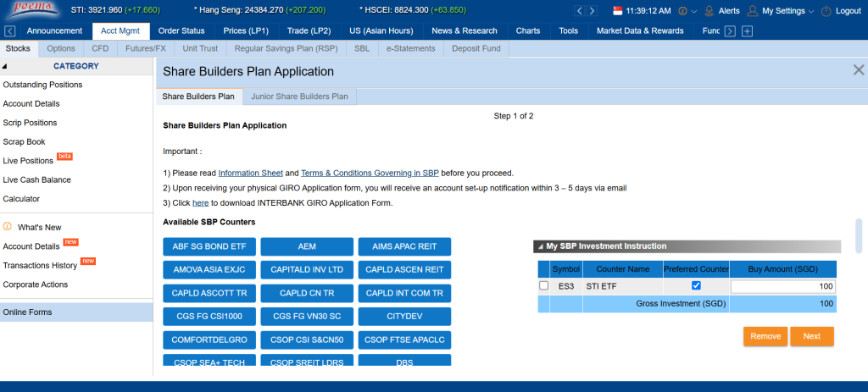This screenshot has height=392, width=868.
Task: Click the plus icon to add a tab
Action: 748,31
